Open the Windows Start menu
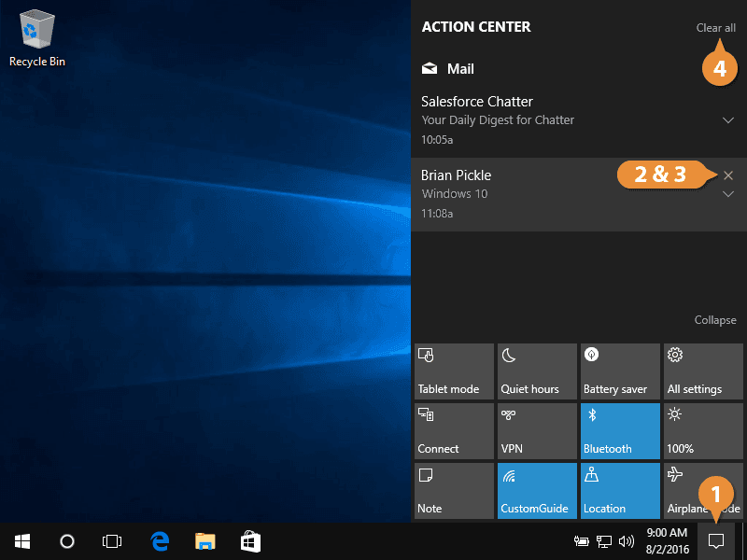Image resolution: width=747 pixels, height=560 pixels. tap(22, 541)
